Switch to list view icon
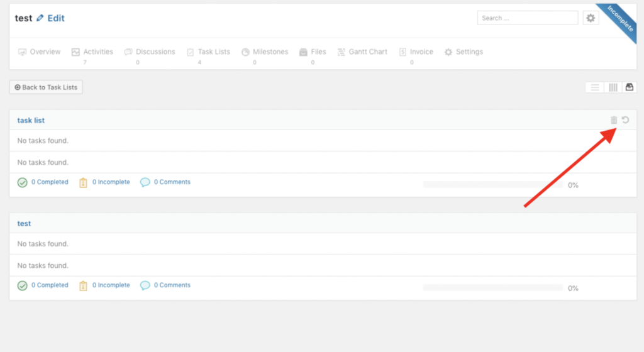Viewport: 644px width, 352px height. [595, 87]
